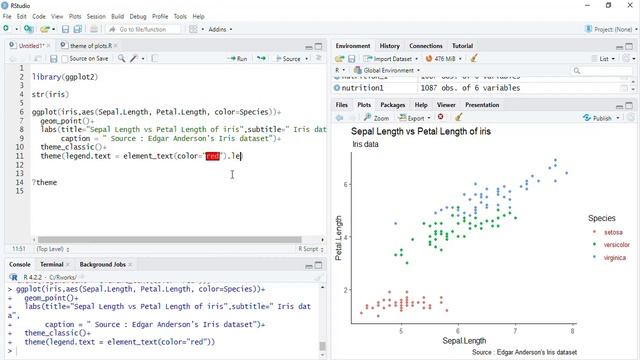Click the Print document icon
Image resolution: width=640 pixels, height=360 pixels.
[94, 29]
